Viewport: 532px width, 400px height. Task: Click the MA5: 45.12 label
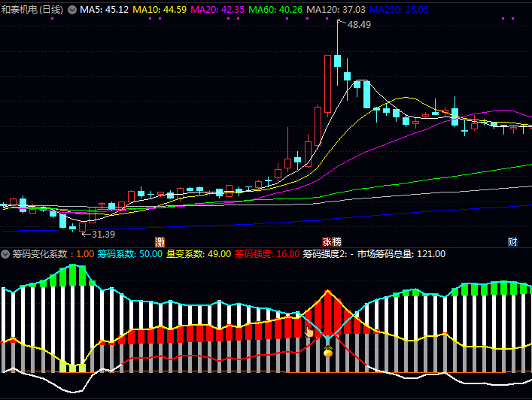point(105,10)
